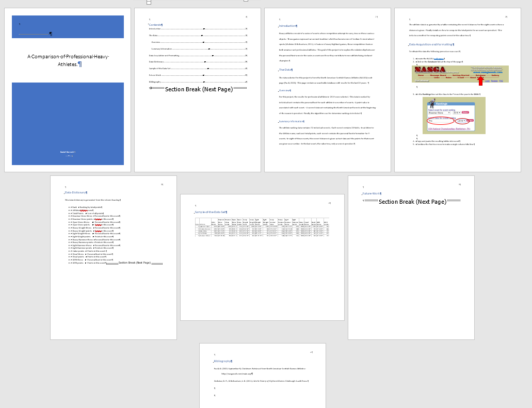The image size is (532, 408).
Task: Click the Data Acquisition and Formatting heading
Action: click(431, 45)
